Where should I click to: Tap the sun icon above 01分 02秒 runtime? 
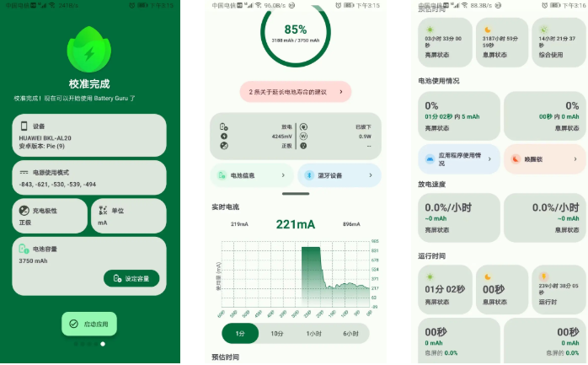(x=430, y=276)
